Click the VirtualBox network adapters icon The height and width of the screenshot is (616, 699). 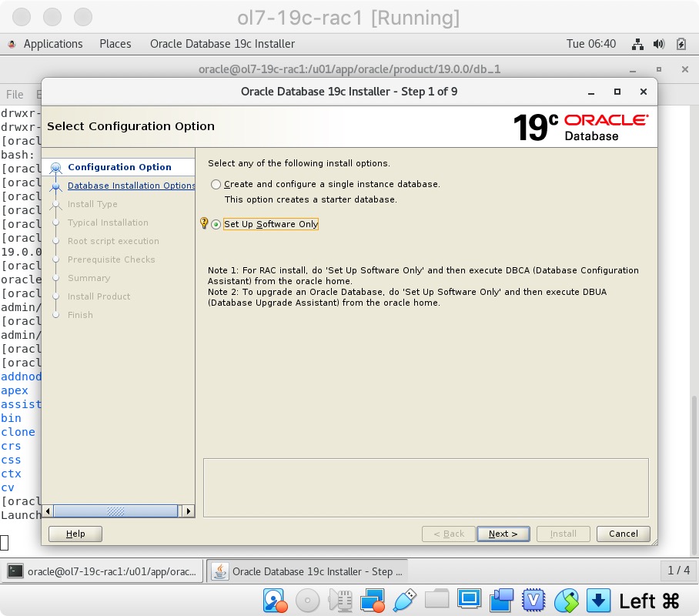(373, 601)
